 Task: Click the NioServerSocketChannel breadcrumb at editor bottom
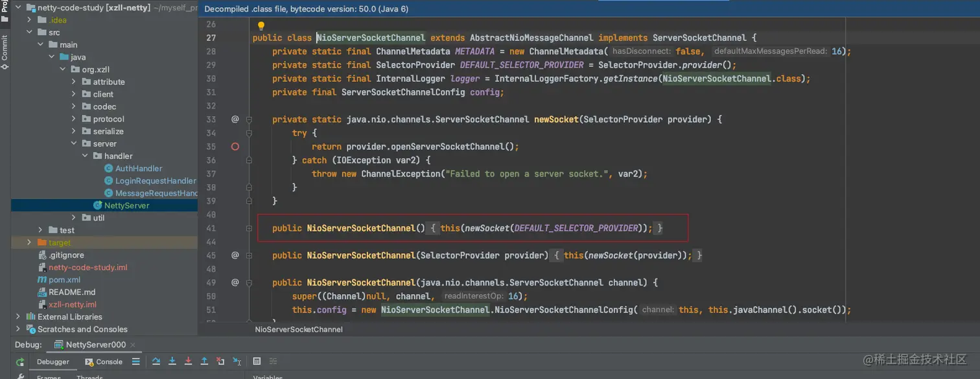click(x=299, y=329)
